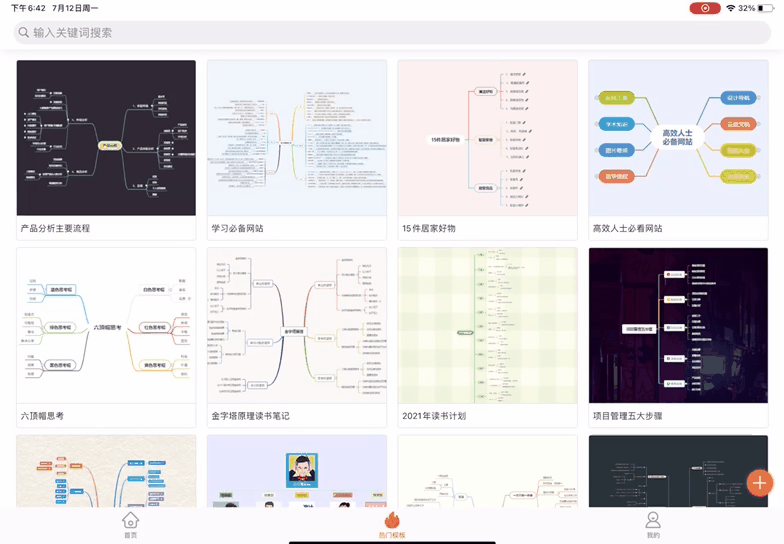Open the My profile tab icon
The image size is (784, 544).
pyautogui.click(x=653, y=520)
